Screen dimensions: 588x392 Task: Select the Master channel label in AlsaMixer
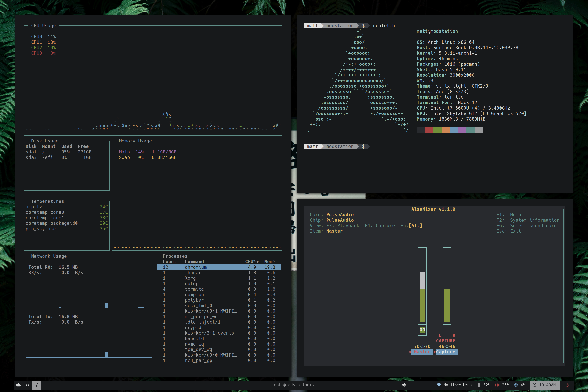(x=422, y=352)
